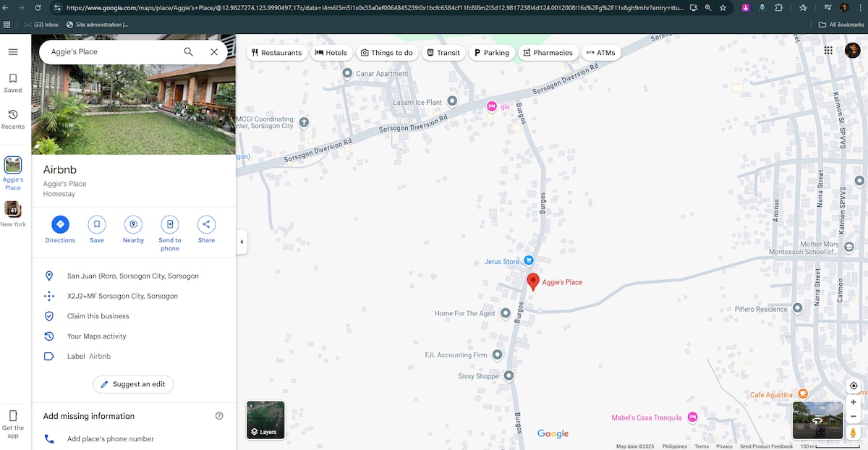Image resolution: width=868 pixels, height=450 pixels.
Task: Zoom in on the map
Action: click(854, 402)
